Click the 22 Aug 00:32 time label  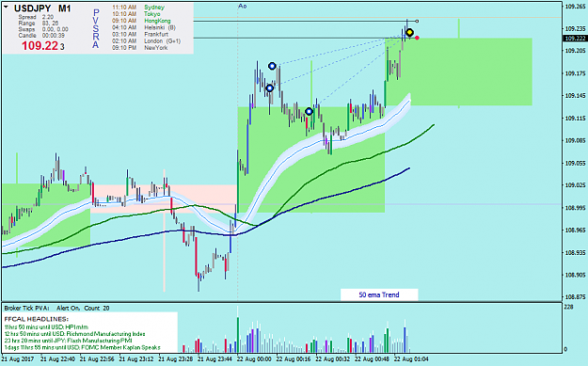(x=333, y=359)
